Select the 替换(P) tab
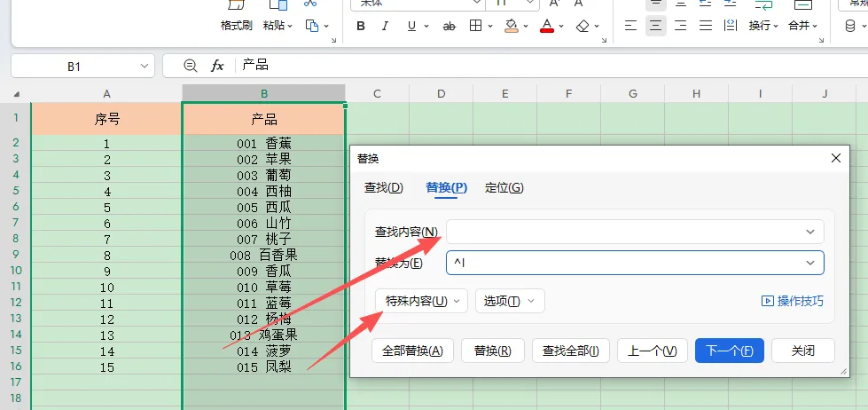868x410 pixels. [x=446, y=188]
